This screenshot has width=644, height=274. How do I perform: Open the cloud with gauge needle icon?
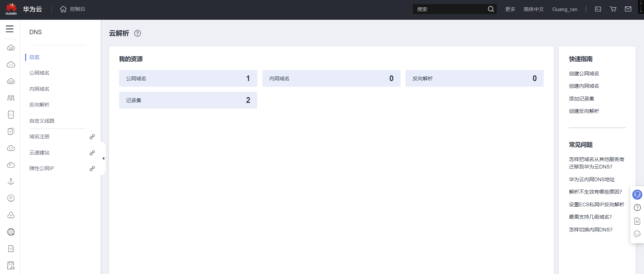pyautogui.click(x=11, y=165)
